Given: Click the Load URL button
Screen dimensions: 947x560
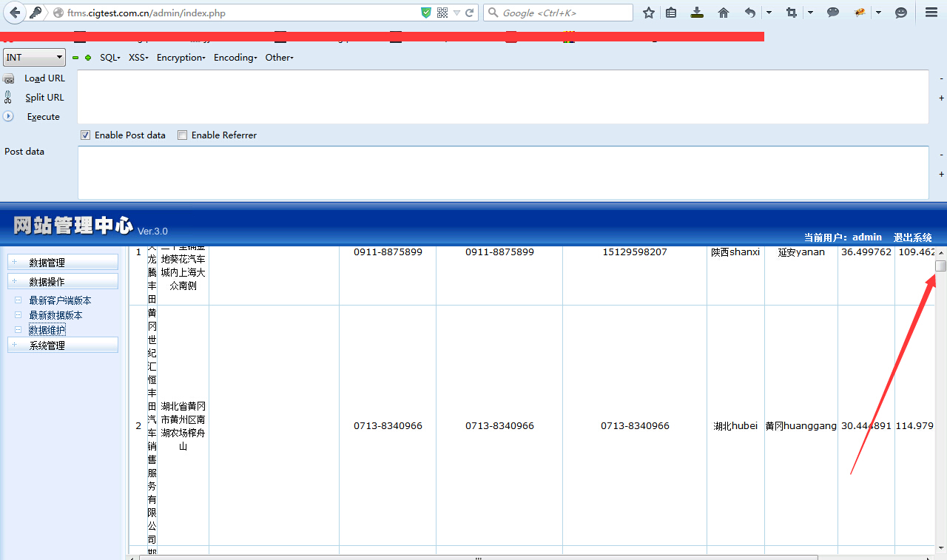Looking at the screenshot, I should (44, 78).
